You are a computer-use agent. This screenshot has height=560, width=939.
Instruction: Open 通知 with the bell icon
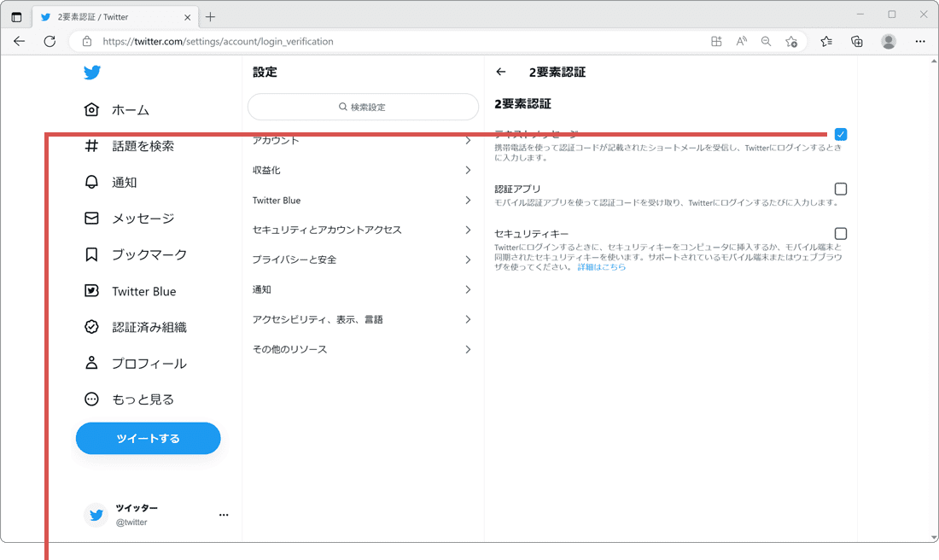click(91, 182)
